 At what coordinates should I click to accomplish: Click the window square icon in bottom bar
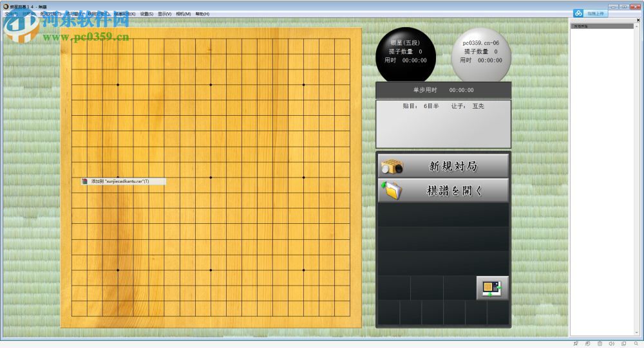click(624, 343)
